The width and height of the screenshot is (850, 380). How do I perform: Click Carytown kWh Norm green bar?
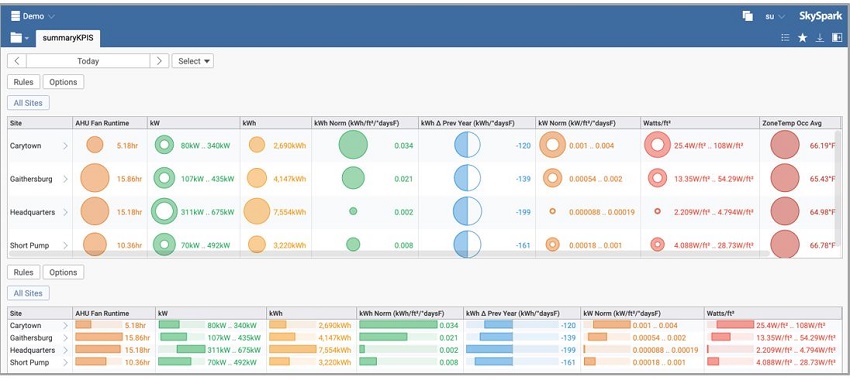pos(398,325)
